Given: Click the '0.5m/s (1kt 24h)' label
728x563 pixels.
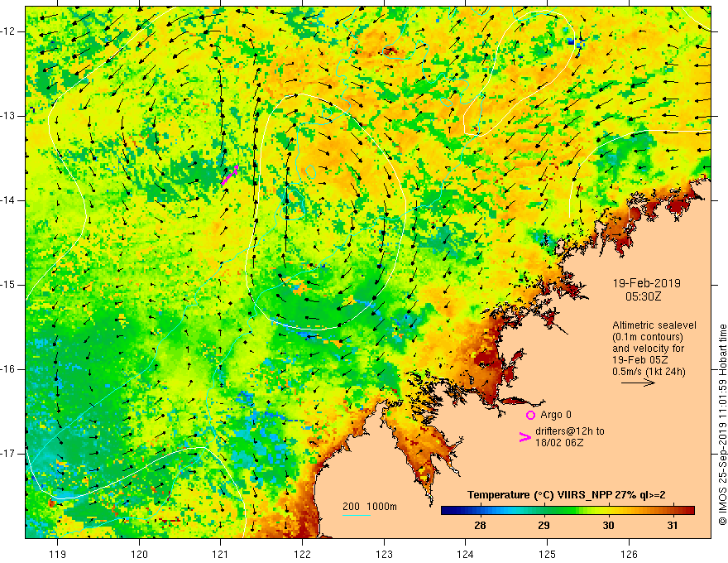Looking at the screenshot, I should [649, 372].
